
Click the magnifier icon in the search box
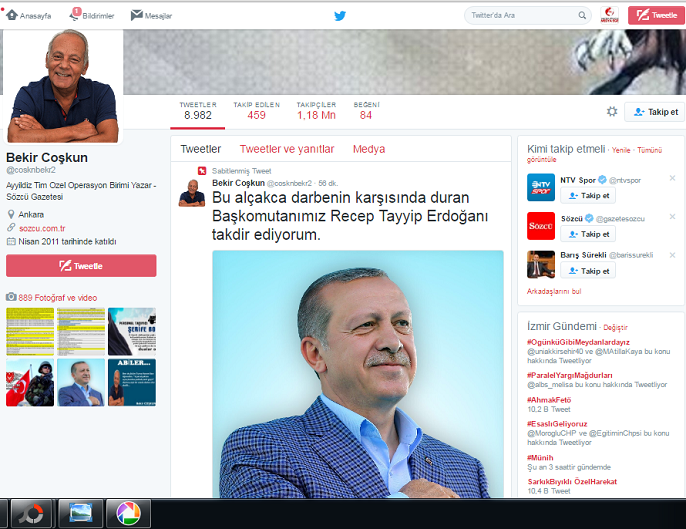[x=582, y=16]
